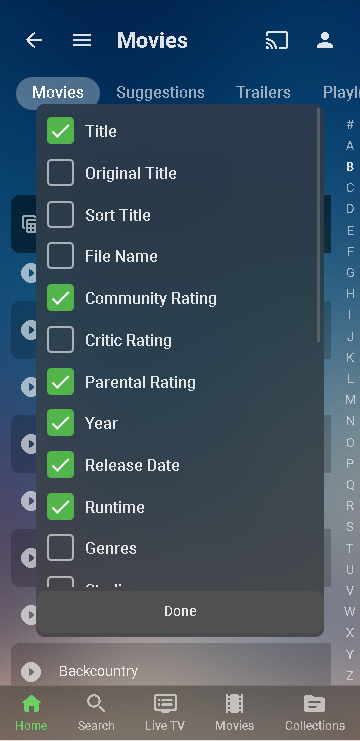This screenshot has height=741, width=360.
Task: Play the Backcountry movie via its play icon
Action: coord(31,672)
